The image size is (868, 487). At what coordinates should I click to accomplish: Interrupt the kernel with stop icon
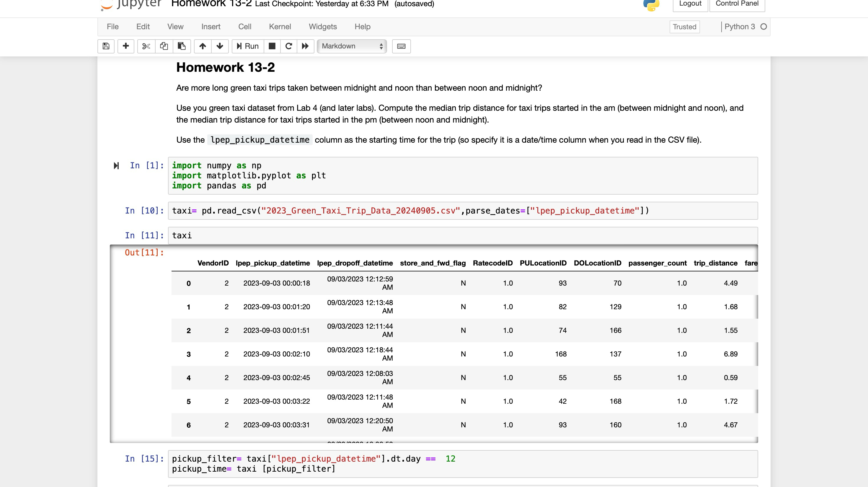(272, 46)
